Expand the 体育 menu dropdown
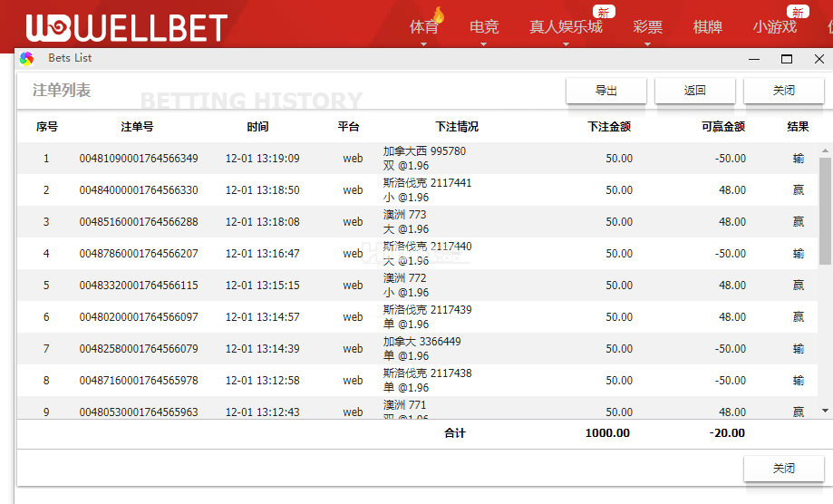Screen dimensions: 833x504 pyautogui.click(x=423, y=43)
